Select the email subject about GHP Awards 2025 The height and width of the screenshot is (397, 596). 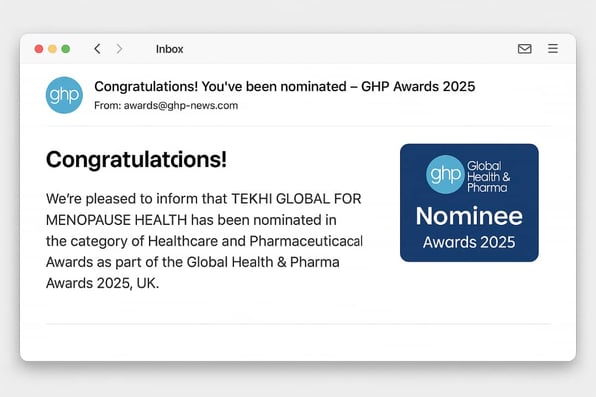285,86
